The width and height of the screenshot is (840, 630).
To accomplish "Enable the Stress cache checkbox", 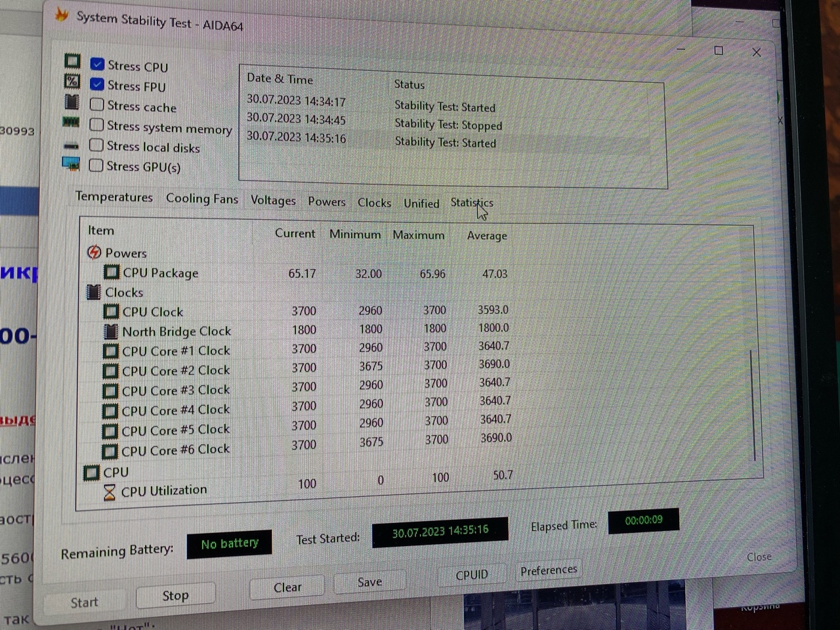I will pyautogui.click(x=97, y=104).
